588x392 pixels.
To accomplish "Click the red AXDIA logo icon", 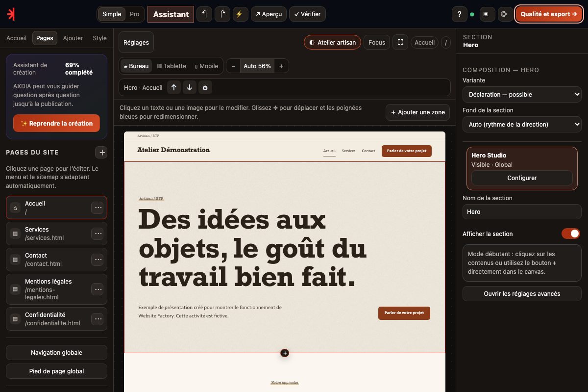I will pos(11,14).
